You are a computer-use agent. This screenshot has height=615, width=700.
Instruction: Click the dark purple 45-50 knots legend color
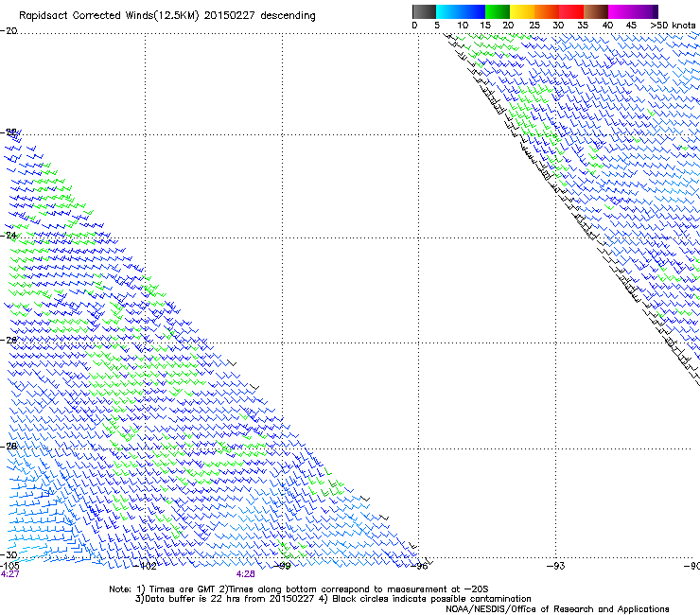pos(645,11)
